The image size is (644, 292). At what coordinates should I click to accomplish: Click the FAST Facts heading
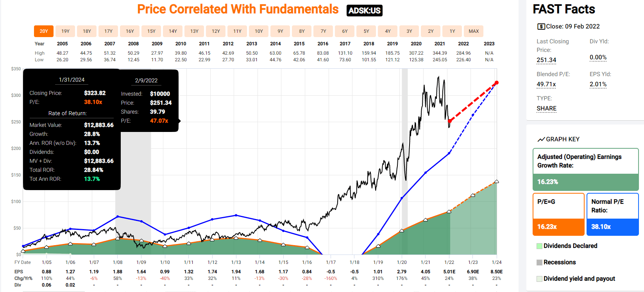(x=564, y=9)
